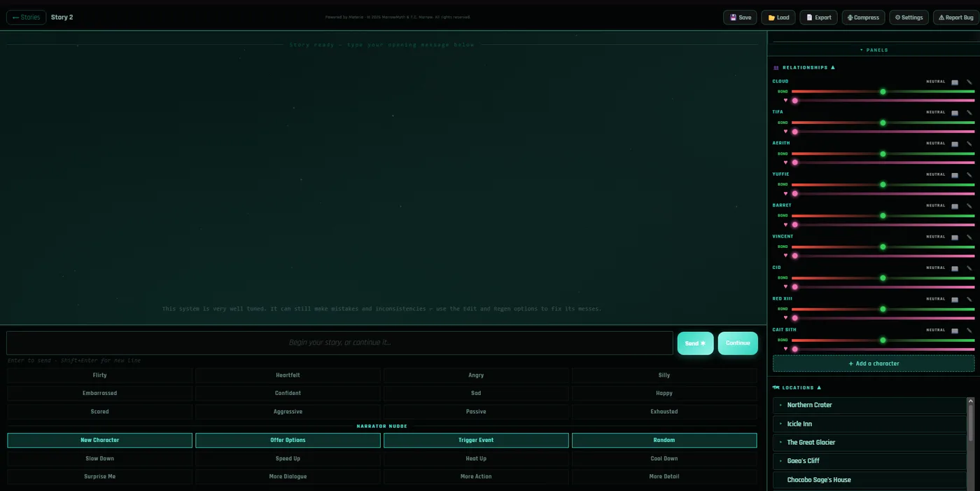Click the card icon next to Yuffie
Screen dimensions: 980x491
point(955,175)
